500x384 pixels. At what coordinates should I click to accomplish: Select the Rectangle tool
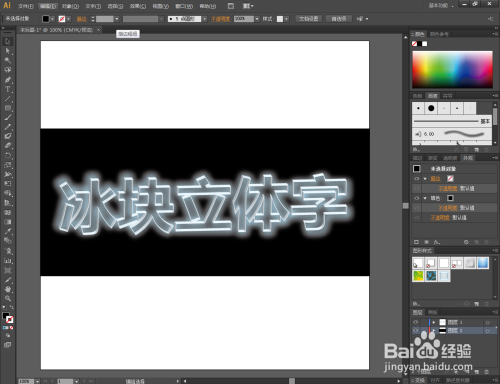point(8,108)
